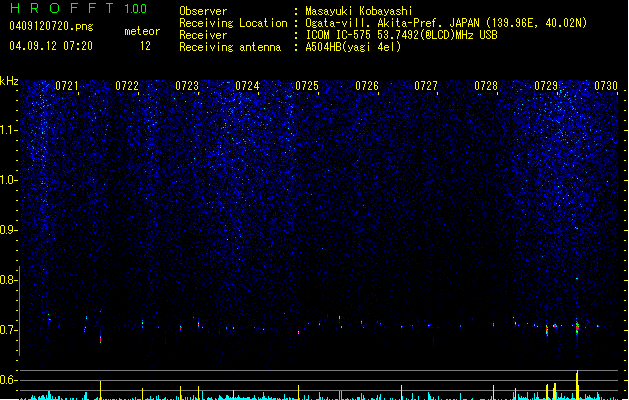Image resolution: width=629 pixels, height=400 pixels.
Task: Click the 0729 time marker
Action: (x=546, y=86)
